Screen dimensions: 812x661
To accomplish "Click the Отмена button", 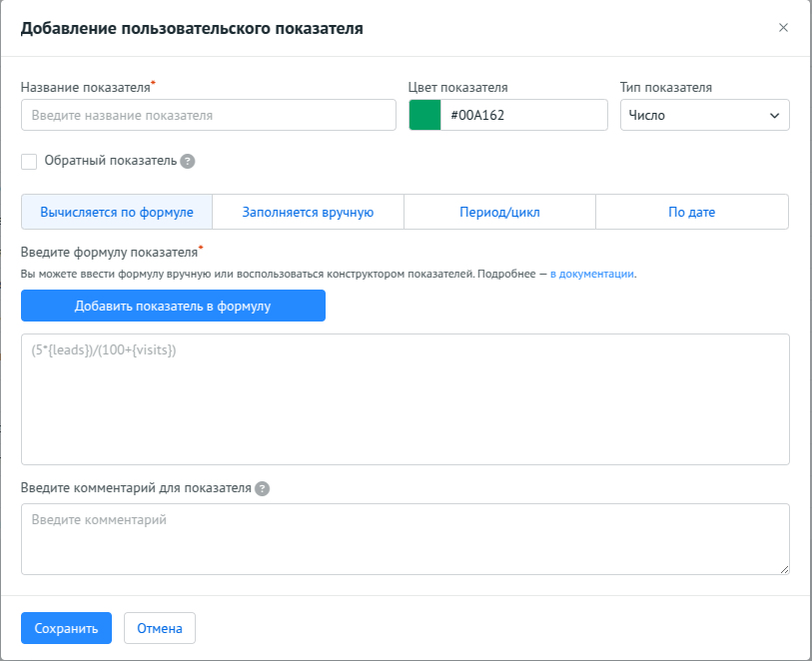I will coord(160,628).
